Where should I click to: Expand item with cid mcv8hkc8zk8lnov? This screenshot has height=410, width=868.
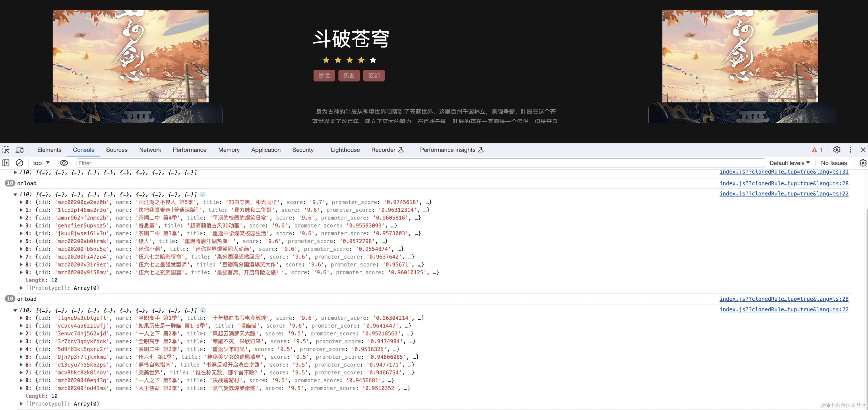(21, 373)
